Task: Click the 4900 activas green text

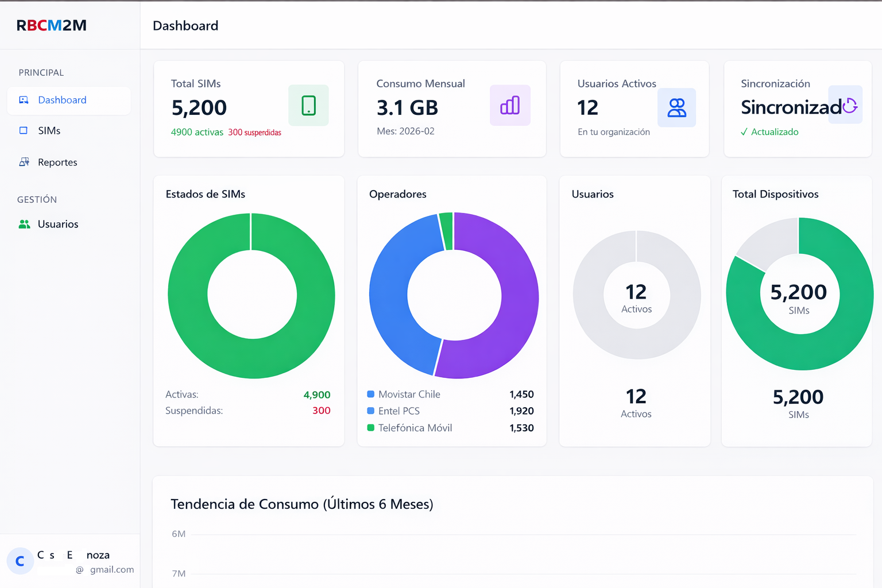Action: (197, 132)
